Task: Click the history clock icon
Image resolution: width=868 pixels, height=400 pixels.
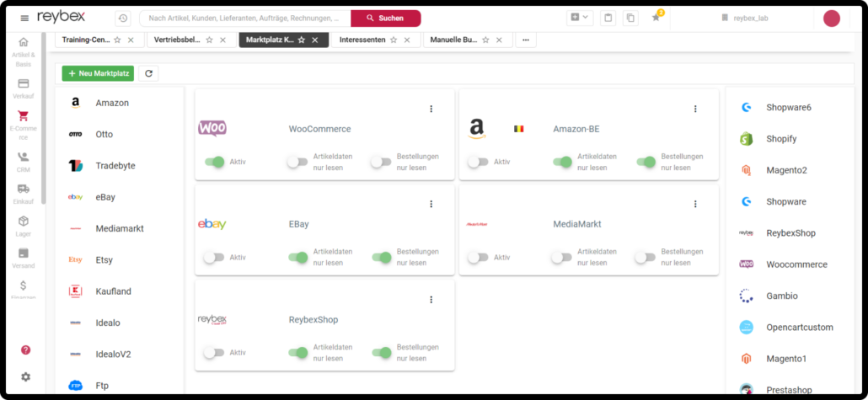Action: pyautogui.click(x=123, y=18)
